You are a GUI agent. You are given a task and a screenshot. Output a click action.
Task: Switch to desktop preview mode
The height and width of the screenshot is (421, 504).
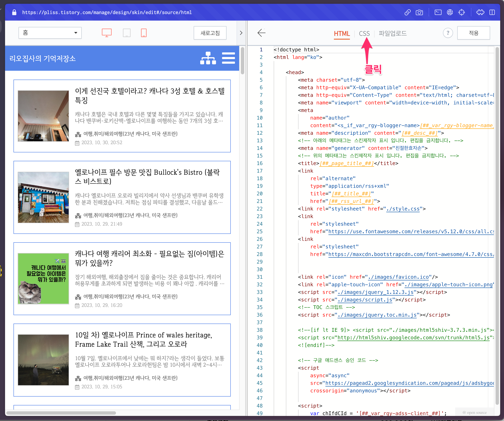point(107,33)
